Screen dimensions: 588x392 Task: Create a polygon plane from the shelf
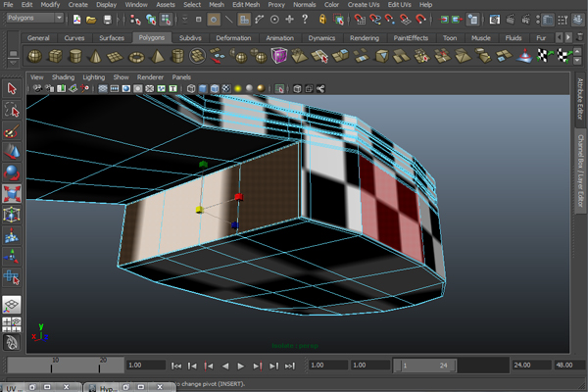point(115,57)
